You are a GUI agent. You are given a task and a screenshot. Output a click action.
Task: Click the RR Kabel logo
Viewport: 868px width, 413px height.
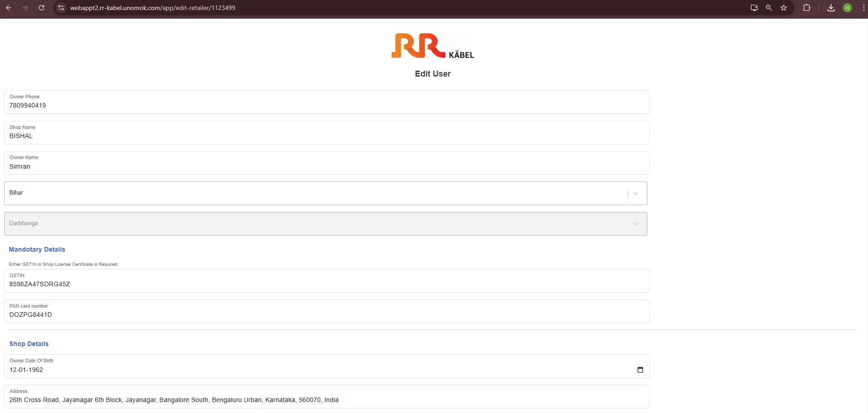[432, 46]
